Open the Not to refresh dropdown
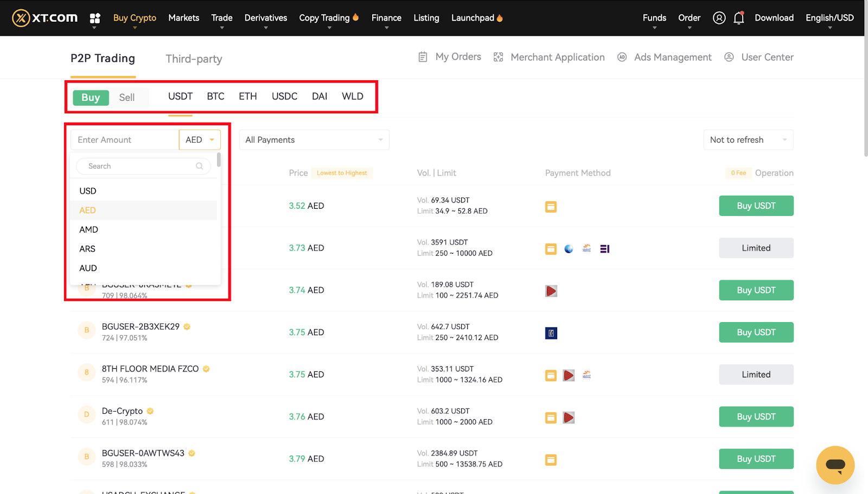This screenshot has height=494, width=868. [748, 140]
